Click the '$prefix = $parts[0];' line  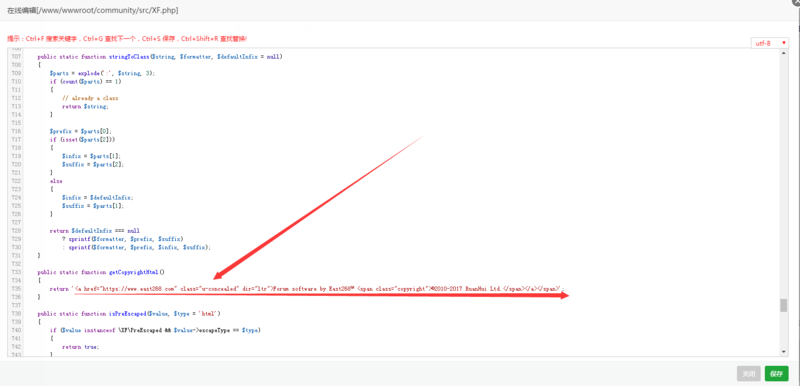pyautogui.click(x=81, y=131)
